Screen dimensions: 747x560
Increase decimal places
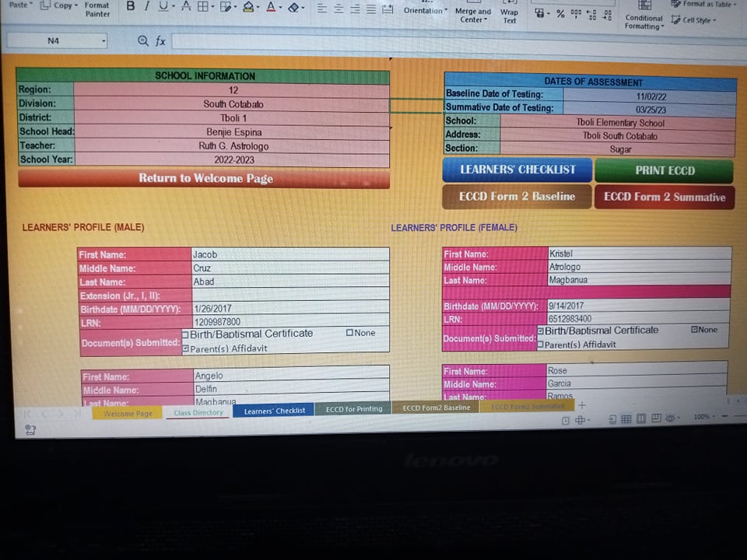tap(591, 15)
